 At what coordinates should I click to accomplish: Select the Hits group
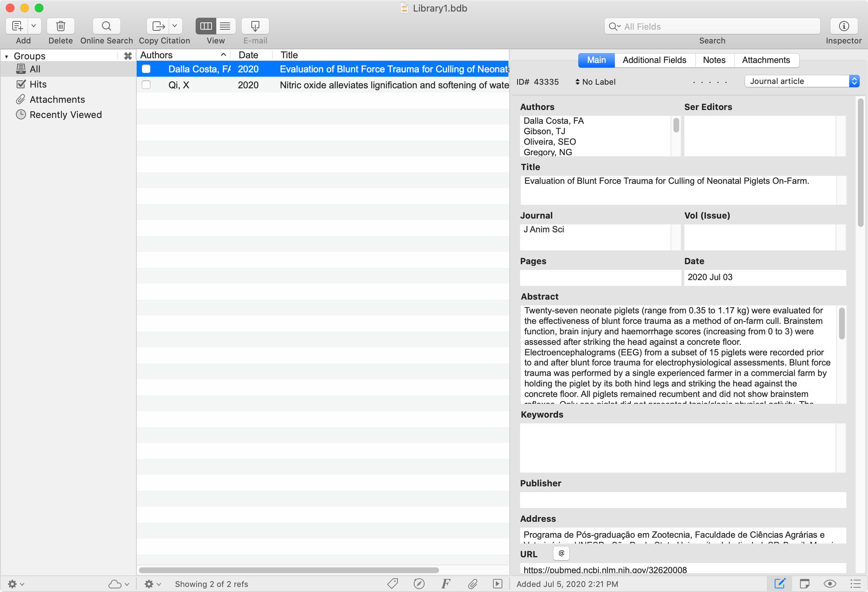click(68, 84)
